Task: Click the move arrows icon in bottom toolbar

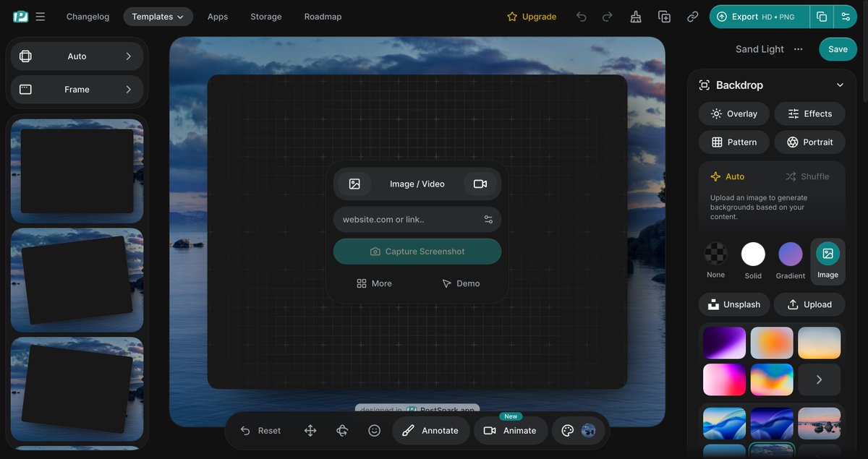Action: (x=310, y=431)
